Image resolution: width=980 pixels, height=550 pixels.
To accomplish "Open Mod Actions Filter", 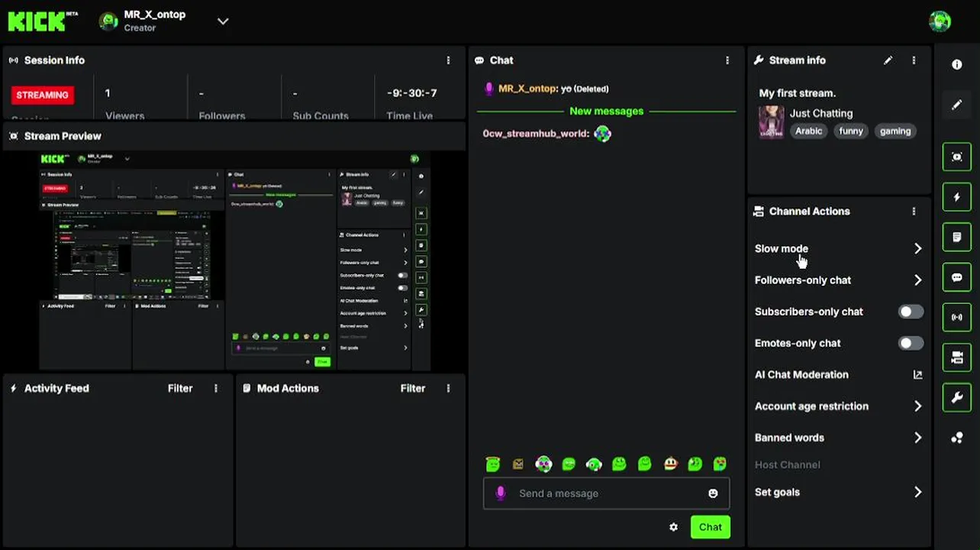I will point(413,388).
